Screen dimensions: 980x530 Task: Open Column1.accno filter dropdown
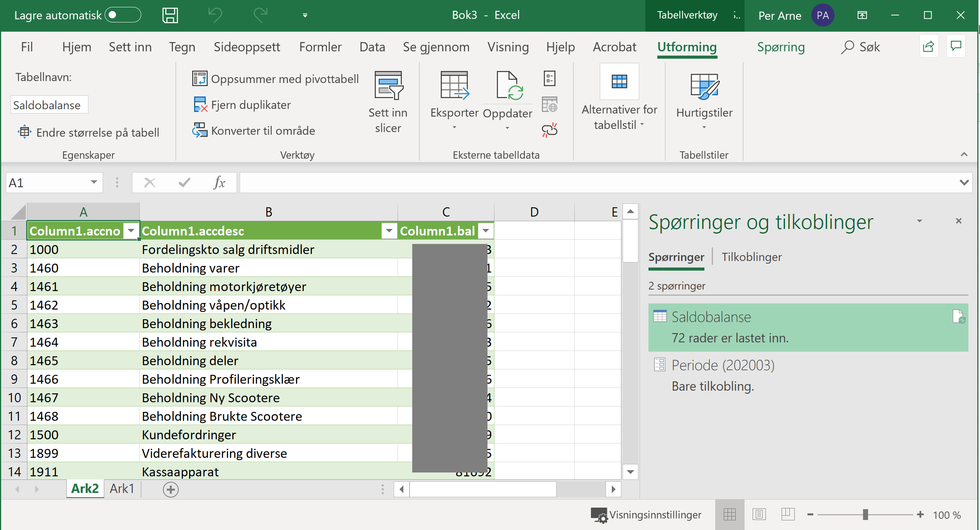tap(131, 231)
